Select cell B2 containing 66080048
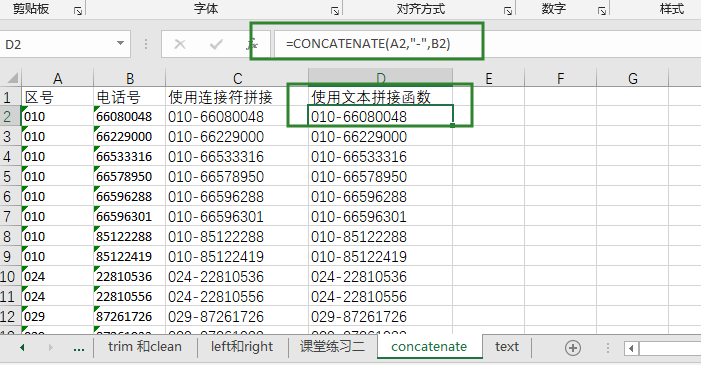The image size is (701, 365). [130, 116]
